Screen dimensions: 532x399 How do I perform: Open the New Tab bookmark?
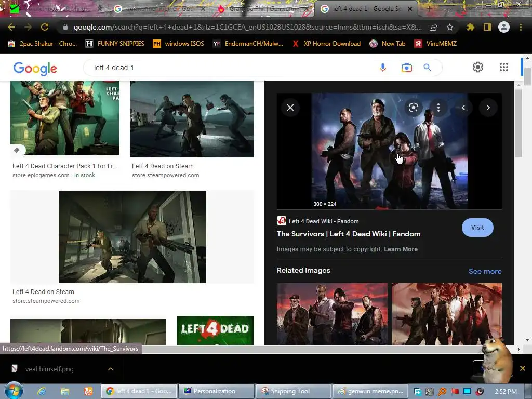coord(388,44)
